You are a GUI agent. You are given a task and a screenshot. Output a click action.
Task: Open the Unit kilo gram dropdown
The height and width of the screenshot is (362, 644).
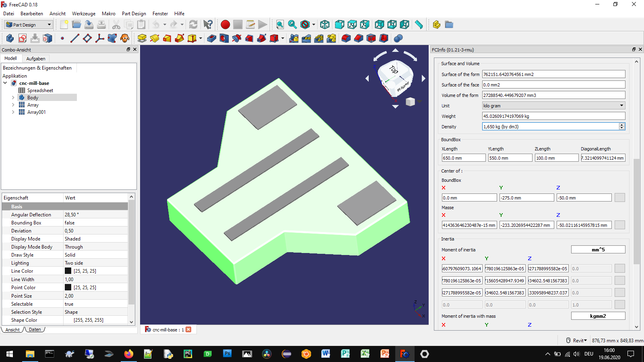[x=553, y=106]
